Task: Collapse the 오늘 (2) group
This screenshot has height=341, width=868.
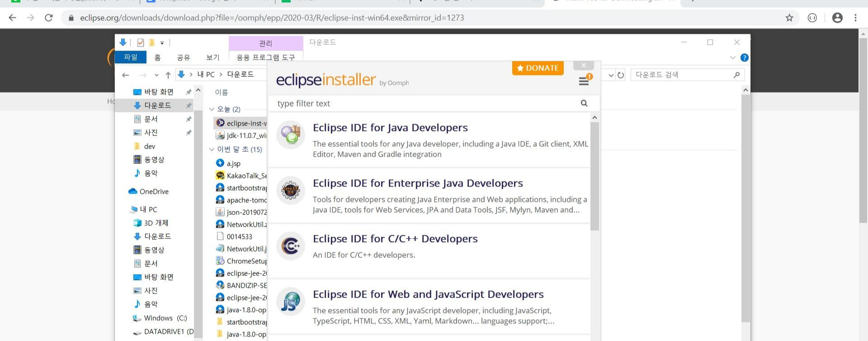Action: click(x=212, y=109)
